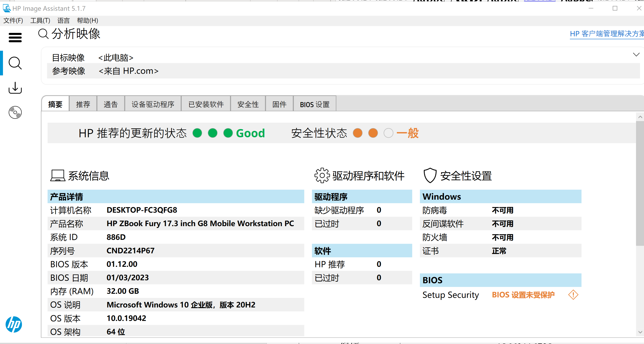Collapse the target image panel chevron
Viewport: 644px width, 344px height.
[636, 55]
